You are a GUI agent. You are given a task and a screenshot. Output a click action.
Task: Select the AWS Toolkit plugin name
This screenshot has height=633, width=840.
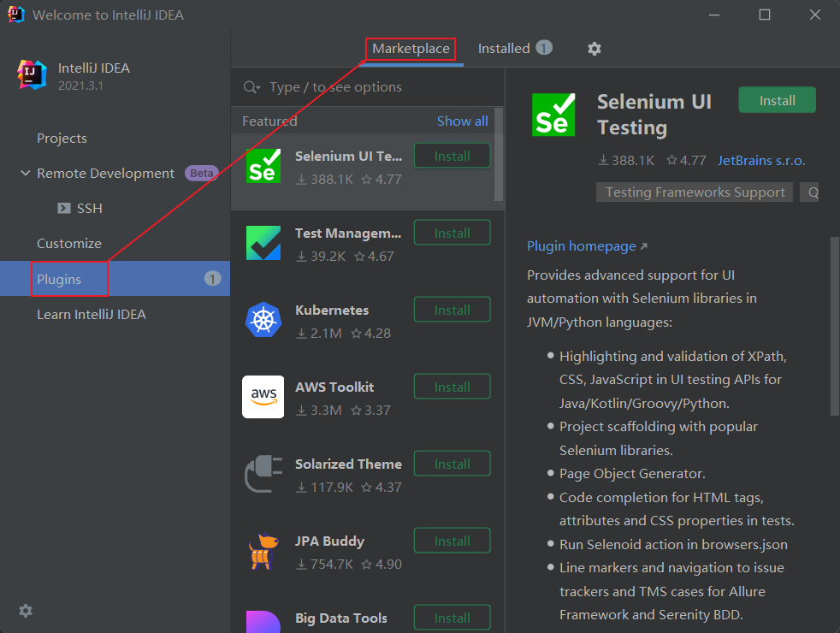pos(334,387)
